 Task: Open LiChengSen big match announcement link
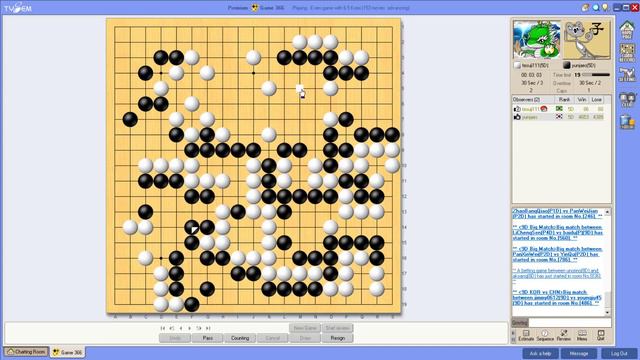(x=558, y=232)
